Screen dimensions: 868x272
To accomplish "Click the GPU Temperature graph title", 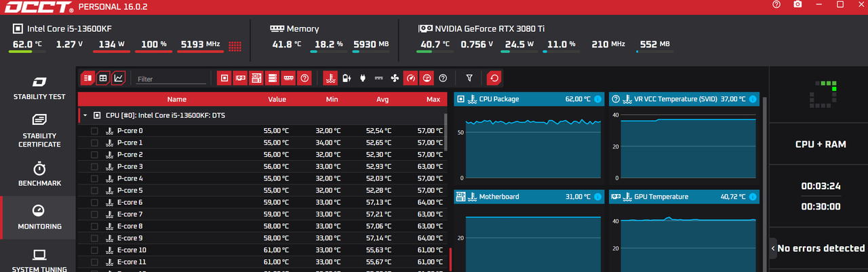I will (x=661, y=197).
